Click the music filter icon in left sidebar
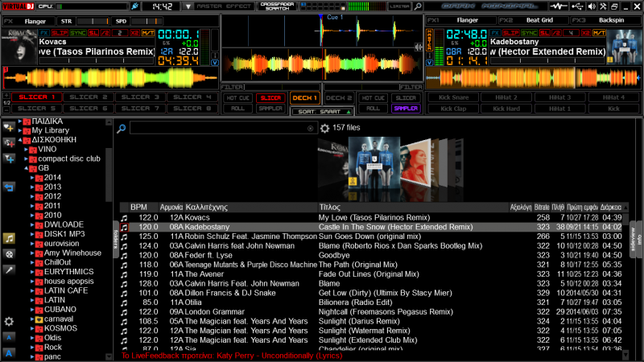The image size is (644, 362). [9, 238]
